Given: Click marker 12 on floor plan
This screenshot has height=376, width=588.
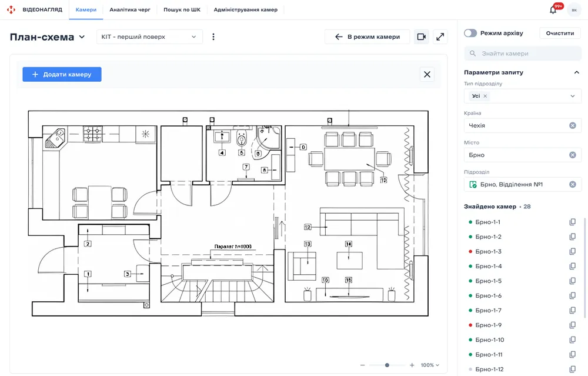Looking at the screenshot, I should click(308, 227).
